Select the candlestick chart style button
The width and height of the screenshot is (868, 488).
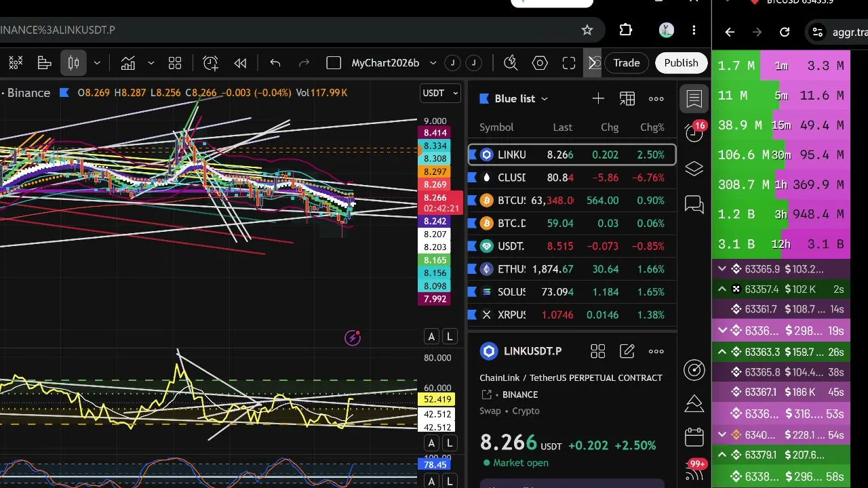coord(74,63)
